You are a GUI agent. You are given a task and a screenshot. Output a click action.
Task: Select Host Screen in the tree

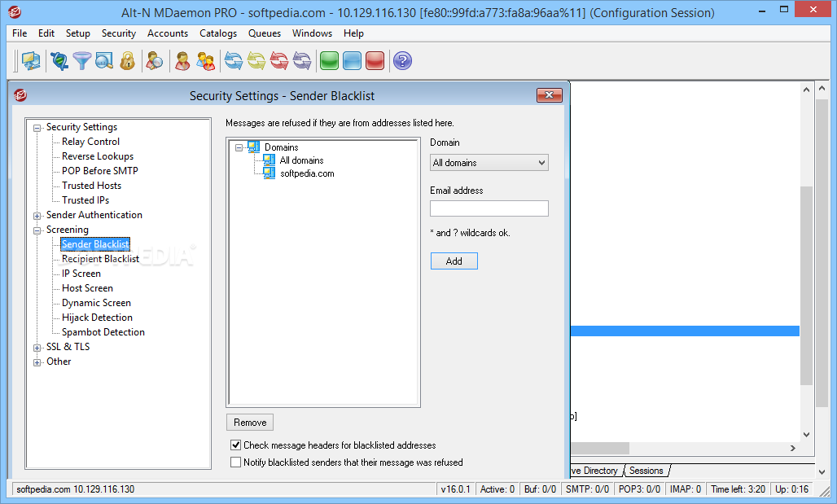(88, 288)
